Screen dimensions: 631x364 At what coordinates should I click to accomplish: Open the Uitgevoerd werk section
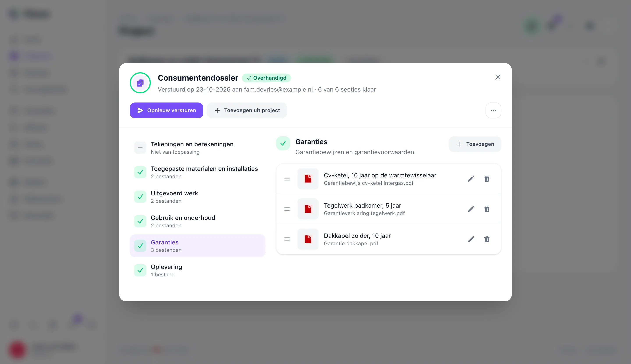pyautogui.click(x=198, y=196)
